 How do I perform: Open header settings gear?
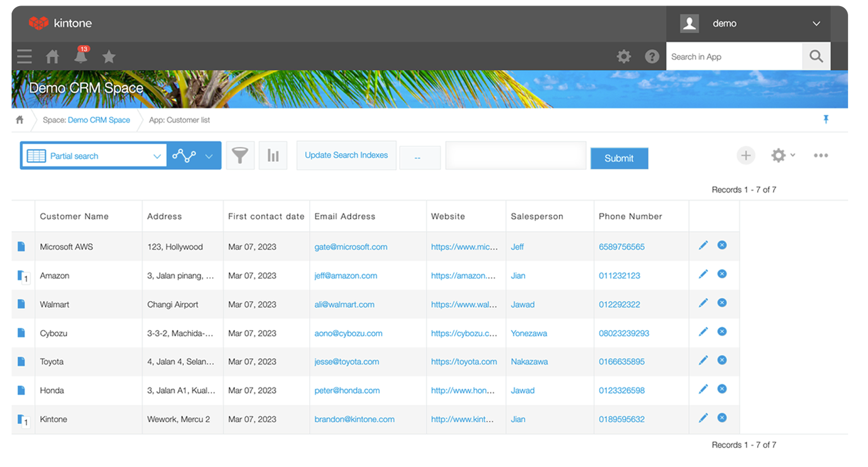(x=624, y=56)
